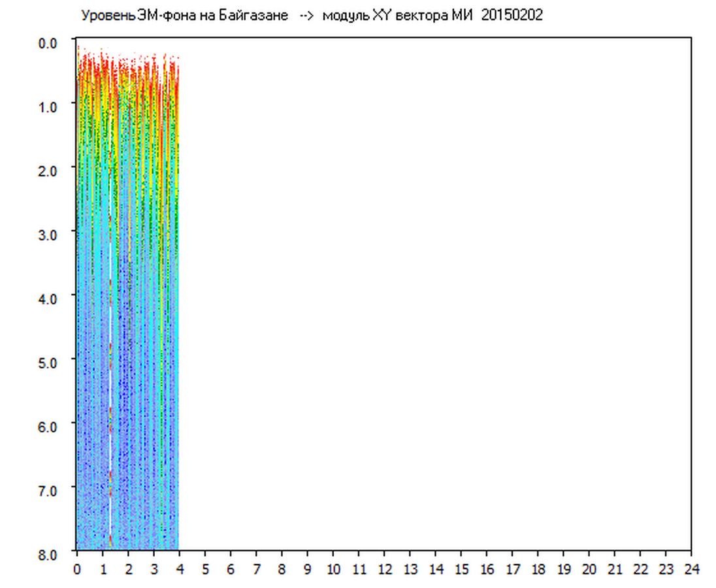Click the date '20150202' in the title
The width and height of the screenshot is (716, 588).
(x=512, y=16)
